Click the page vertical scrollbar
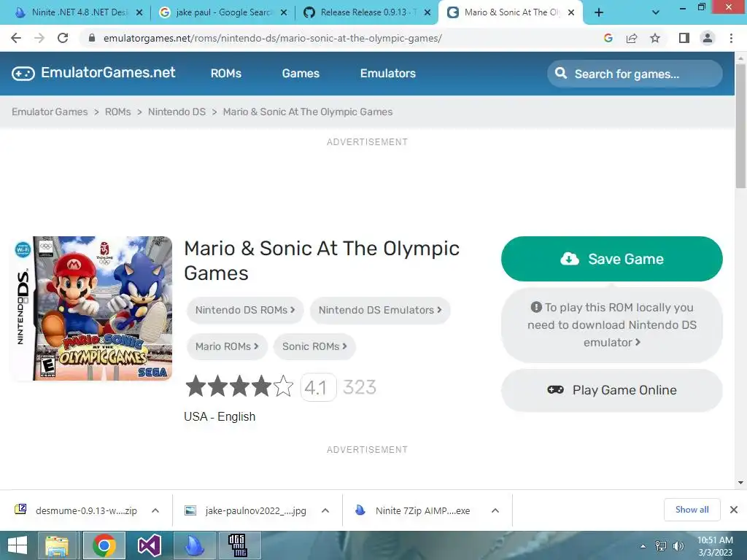 pyautogui.click(x=740, y=125)
